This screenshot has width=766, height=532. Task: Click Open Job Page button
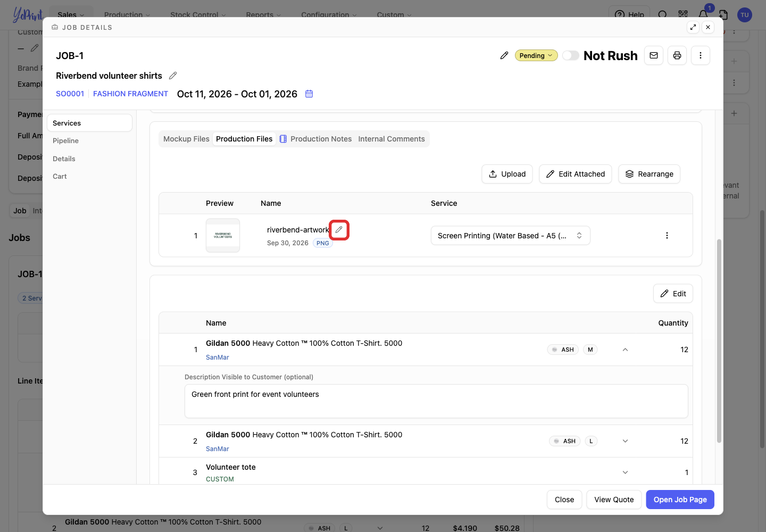click(680, 500)
